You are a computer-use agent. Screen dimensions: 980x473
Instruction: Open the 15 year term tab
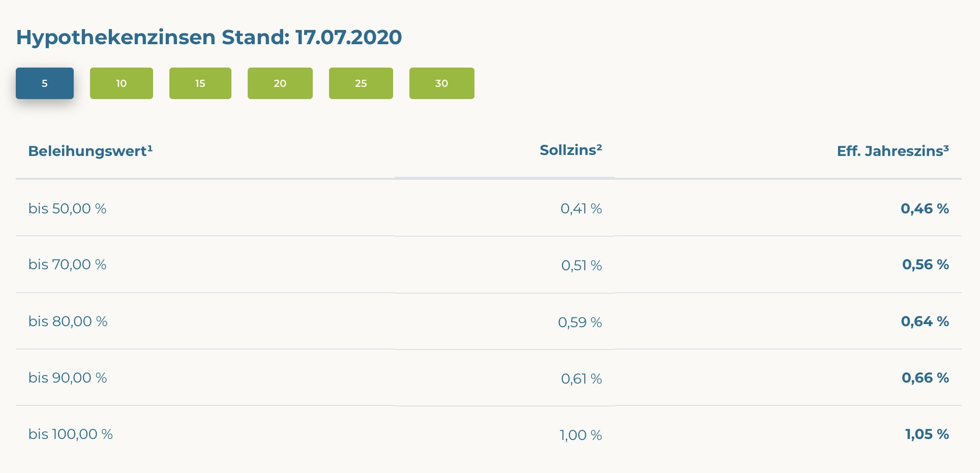pyautogui.click(x=200, y=83)
